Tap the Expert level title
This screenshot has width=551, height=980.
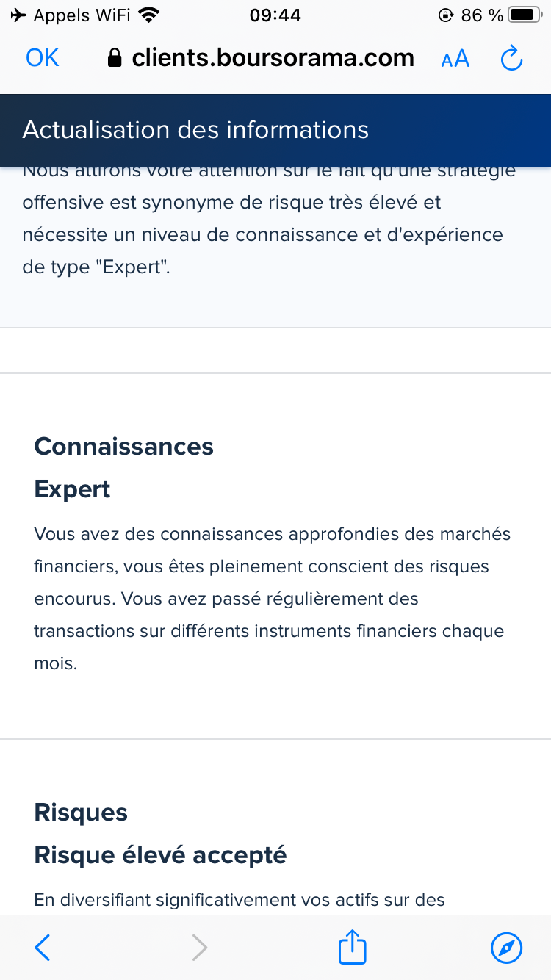point(72,489)
